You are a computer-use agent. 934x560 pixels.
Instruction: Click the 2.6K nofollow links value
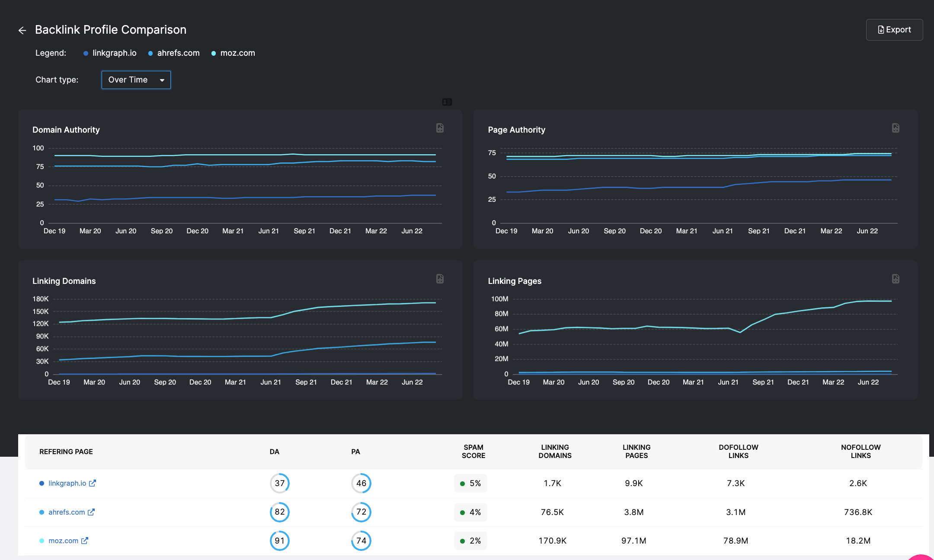click(858, 483)
